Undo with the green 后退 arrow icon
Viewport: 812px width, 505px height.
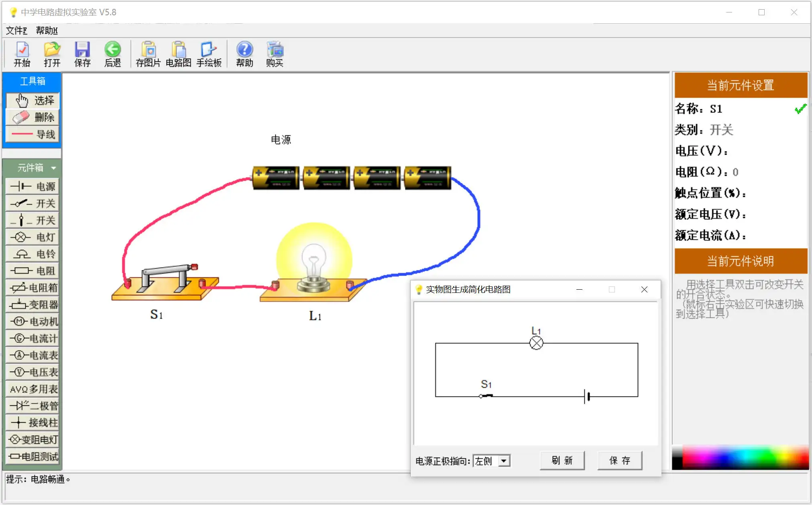tap(113, 54)
